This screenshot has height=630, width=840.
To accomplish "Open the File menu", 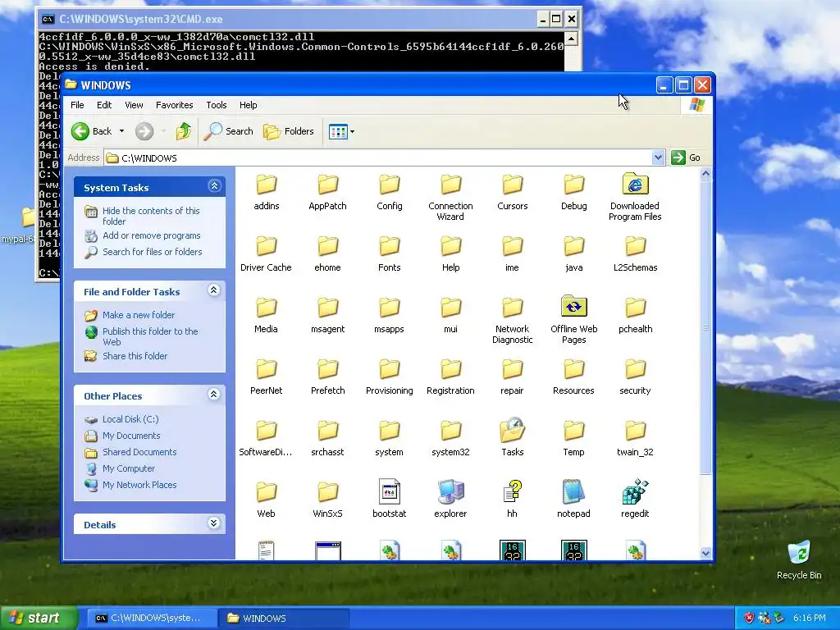I will [x=77, y=105].
